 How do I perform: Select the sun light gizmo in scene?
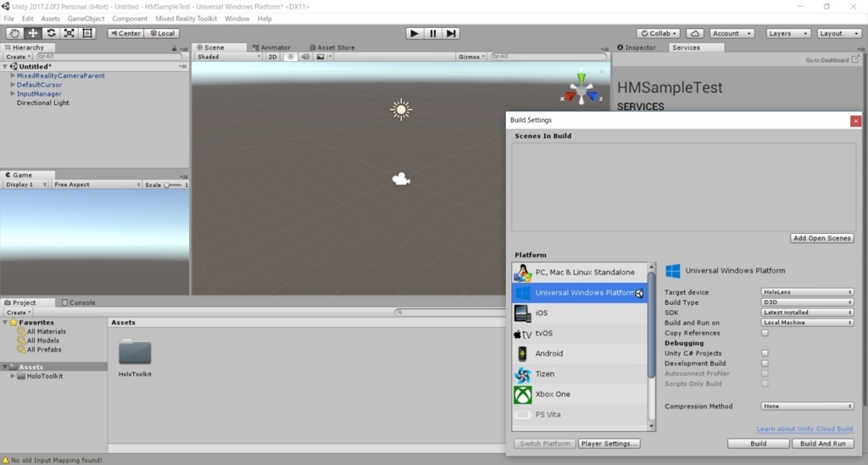(401, 109)
